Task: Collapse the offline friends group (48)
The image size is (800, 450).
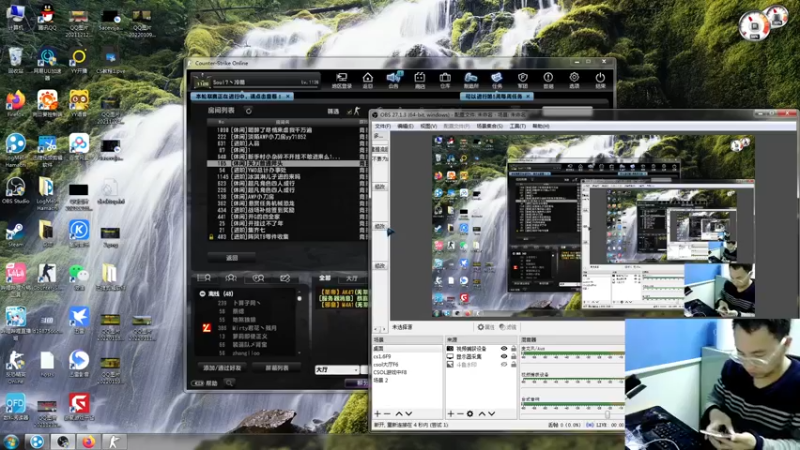Action: click(203, 294)
